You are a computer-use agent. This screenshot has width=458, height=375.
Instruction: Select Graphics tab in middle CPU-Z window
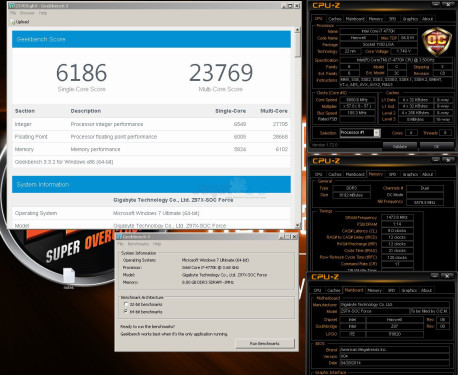pyautogui.click(x=410, y=174)
